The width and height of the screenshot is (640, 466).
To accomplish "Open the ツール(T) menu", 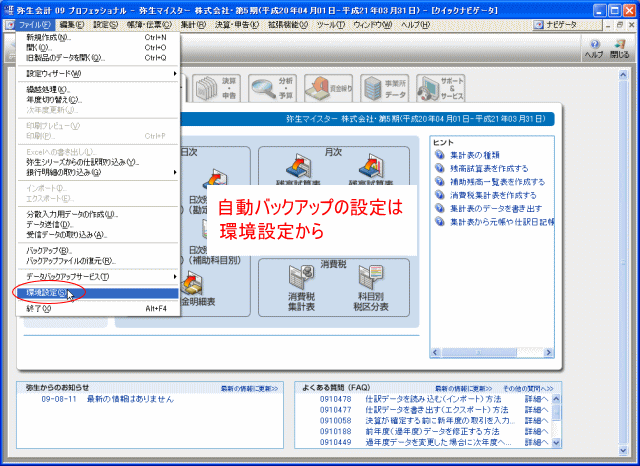I will coord(331,25).
